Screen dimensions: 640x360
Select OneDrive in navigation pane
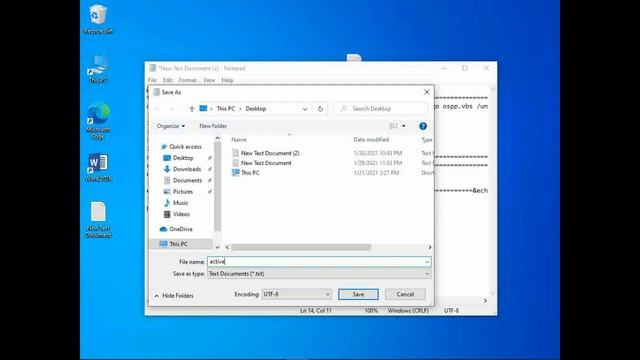click(x=176, y=229)
